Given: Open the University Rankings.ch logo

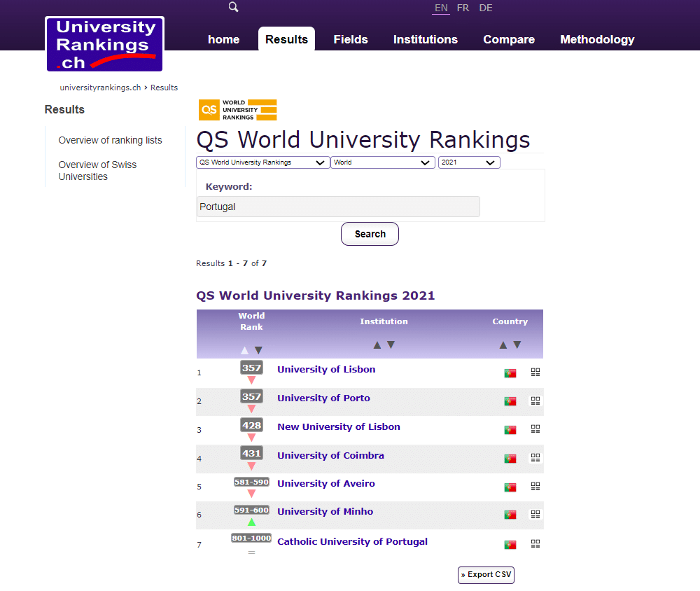Looking at the screenshot, I should click(104, 44).
